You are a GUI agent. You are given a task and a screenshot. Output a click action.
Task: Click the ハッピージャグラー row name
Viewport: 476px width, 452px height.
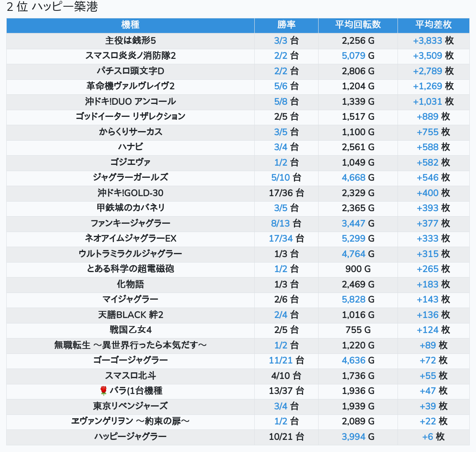tap(130, 437)
